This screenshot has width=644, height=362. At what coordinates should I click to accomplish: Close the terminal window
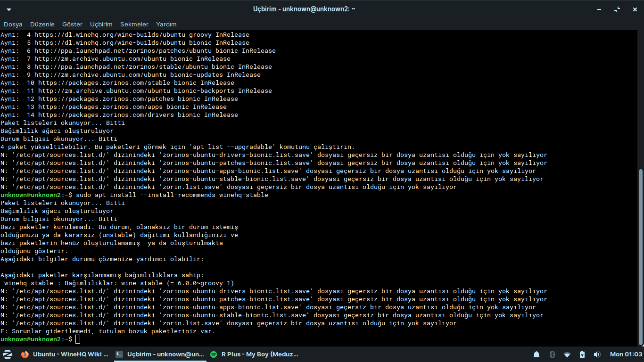point(634,9)
